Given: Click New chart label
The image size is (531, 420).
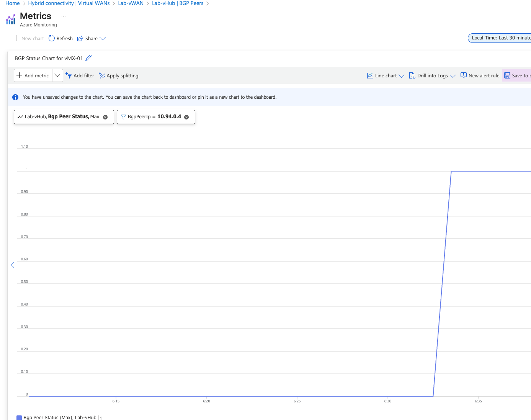Looking at the screenshot, I should pyautogui.click(x=33, y=39).
